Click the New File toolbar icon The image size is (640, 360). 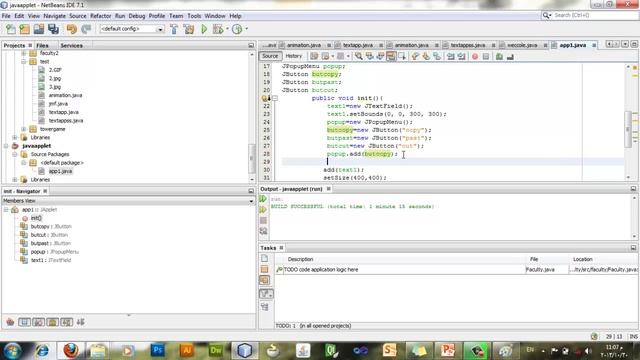(x=11, y=29)
